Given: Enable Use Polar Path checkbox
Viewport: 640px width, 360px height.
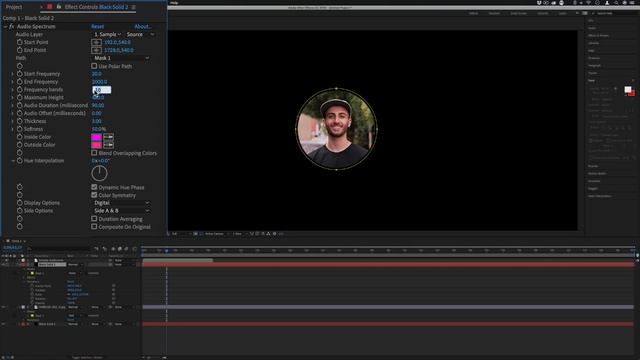Looking at the screenshot, I should click(x=94, y=66).
